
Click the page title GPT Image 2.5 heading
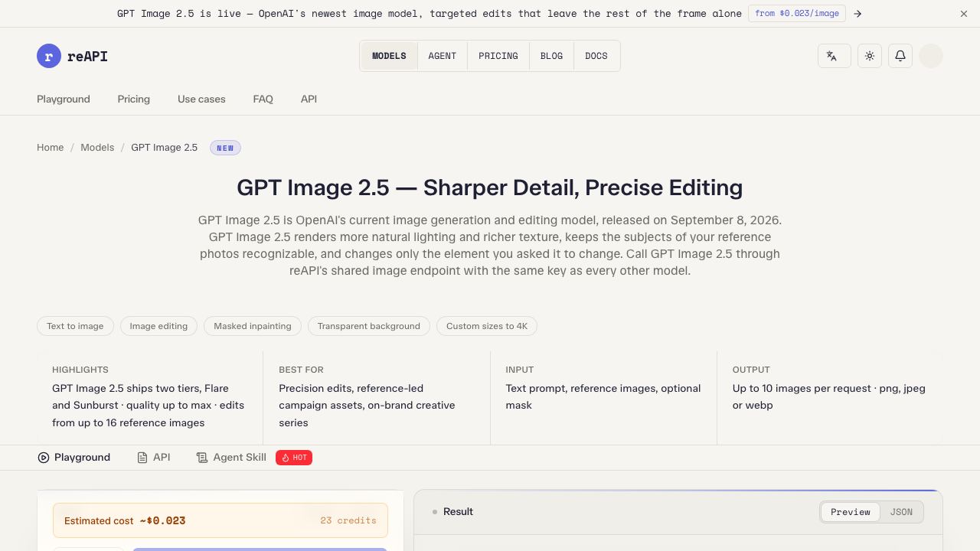[490, 187]
